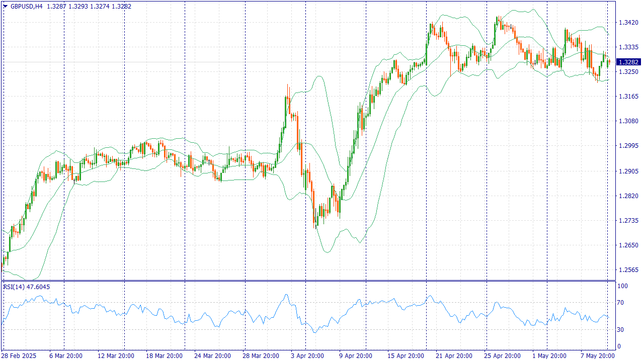Image resolution: width=644 pixels, height=362 pixels.
Task: Click the 1.2905 price axis label
Action: (x=629, y=171)
